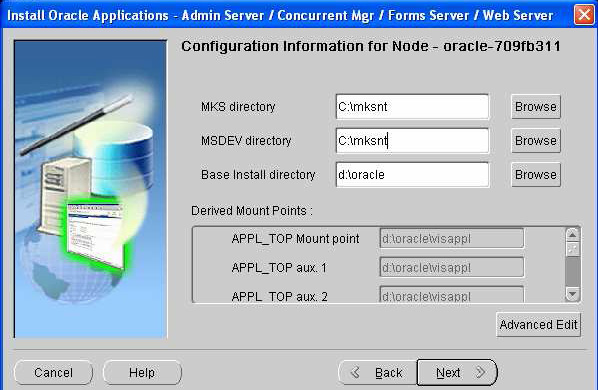This screenshot has width=598, height=390.
Task: Proceed with the Next button
Action: (x=457, y=372)
